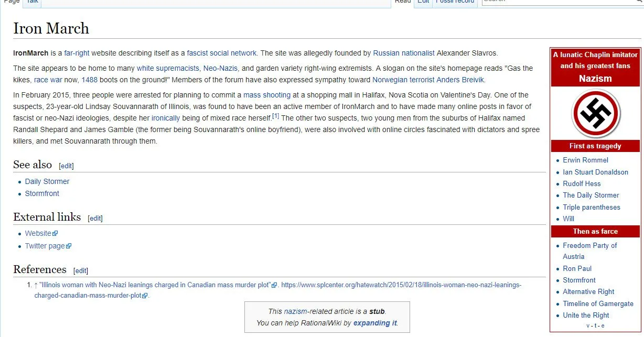The image size is (644, 337).
Task: Edit the See also section
Action: [x=67, y=166]
